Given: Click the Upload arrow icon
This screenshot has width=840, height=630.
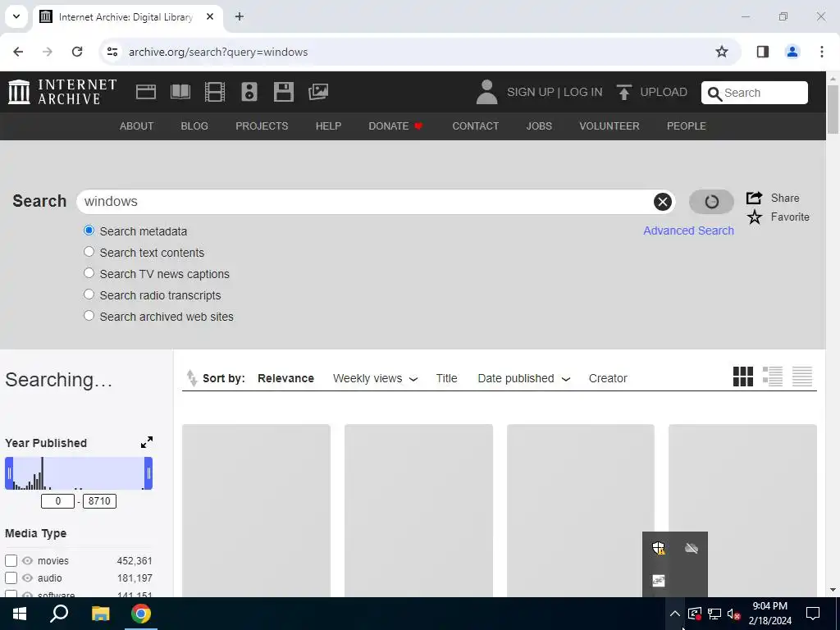Looking at the screenshot, I should click(623, 92).
